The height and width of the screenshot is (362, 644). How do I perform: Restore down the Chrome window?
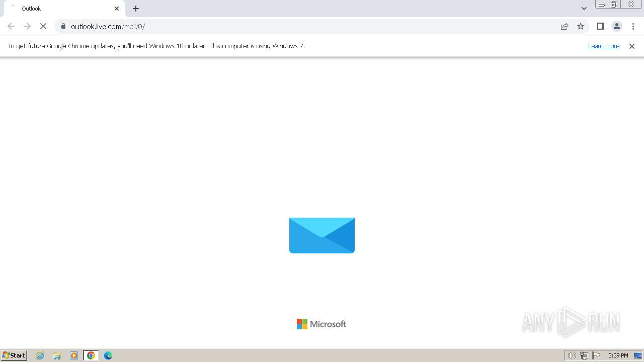(614, 5)
